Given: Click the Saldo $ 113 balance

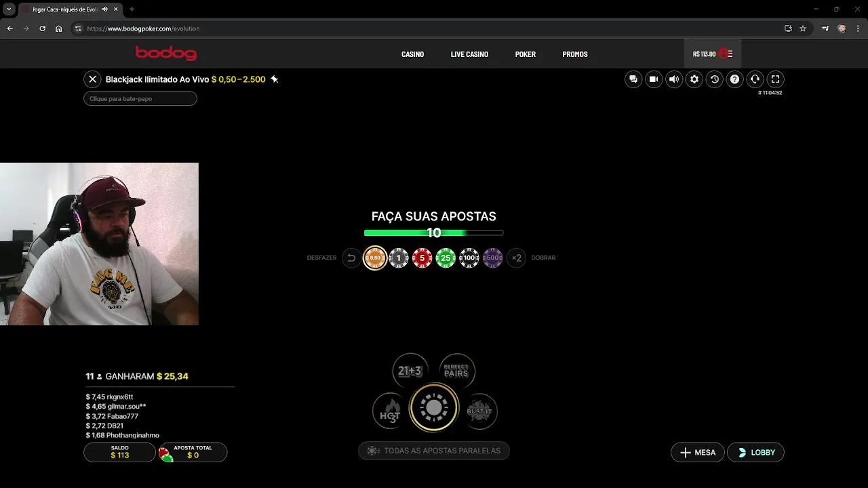Looking at the screenshot, I should 119,452.
